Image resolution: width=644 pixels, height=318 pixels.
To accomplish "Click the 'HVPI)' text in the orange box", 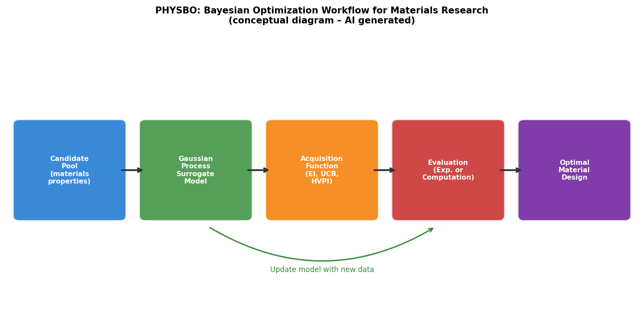I will (322, 181).
